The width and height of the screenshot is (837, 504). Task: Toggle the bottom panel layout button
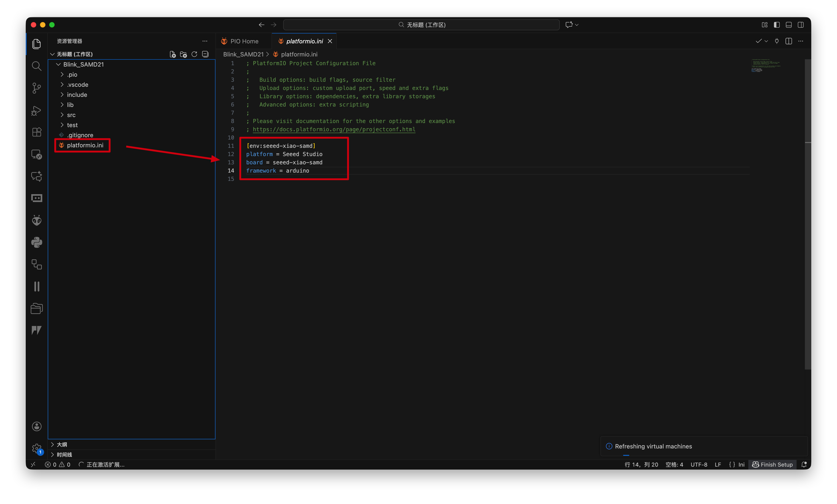point(789,25)
